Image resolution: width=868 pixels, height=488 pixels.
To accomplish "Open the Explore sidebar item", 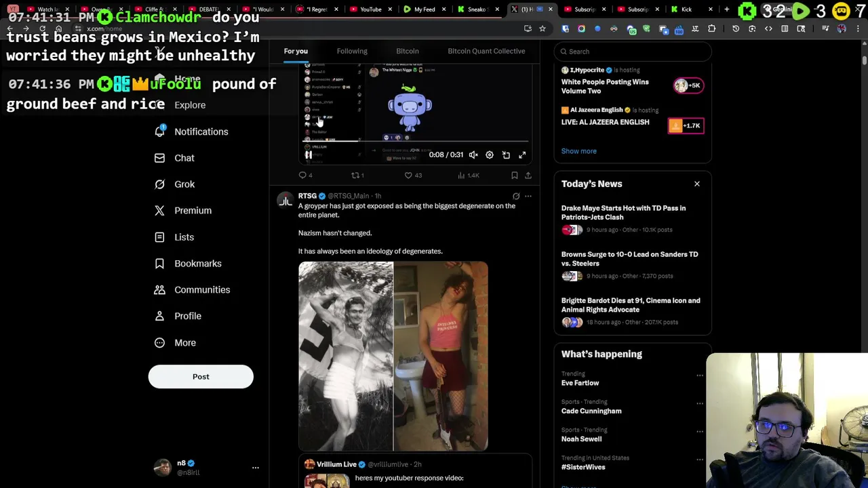I will pos(180,105).
